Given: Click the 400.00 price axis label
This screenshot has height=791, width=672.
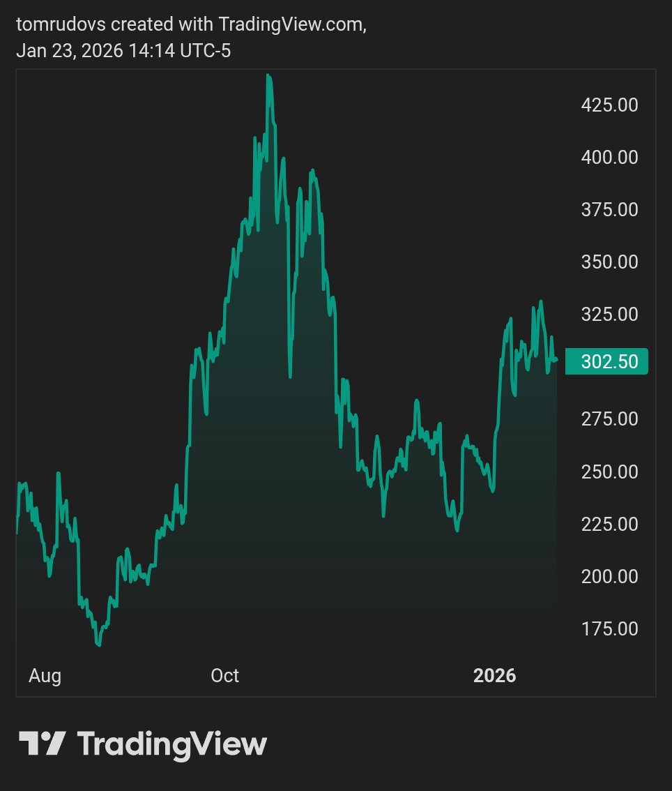Looking at the screenshot, I should (609, 158).
